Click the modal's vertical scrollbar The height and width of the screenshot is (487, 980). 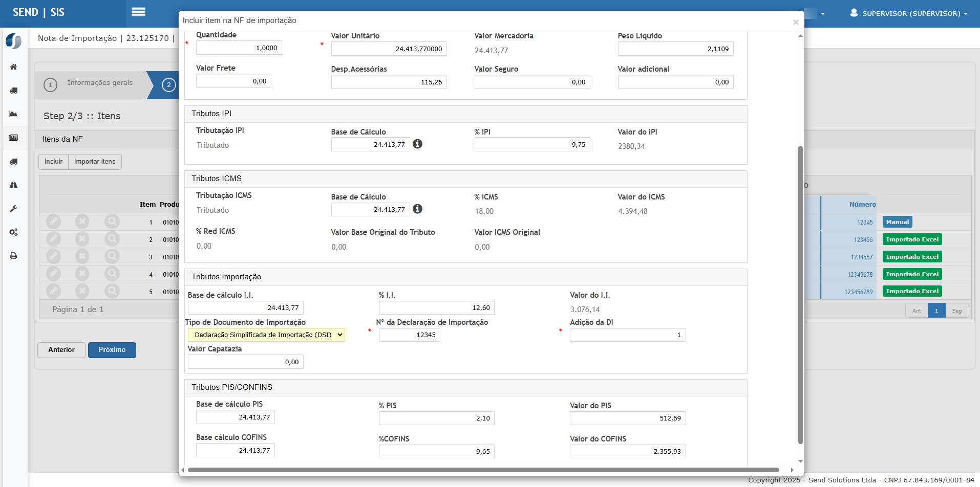(x=800, y=294)
